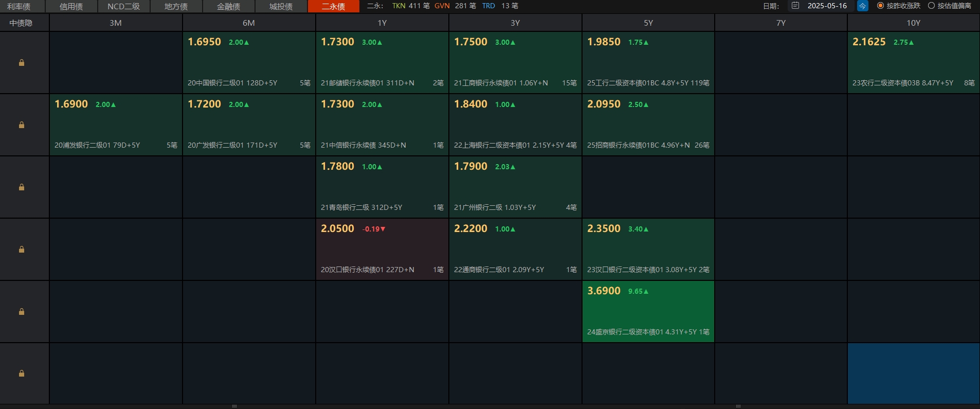Click the 7Y column header
The width and height of the screenshot is (980, 409).
click(781, 23)
